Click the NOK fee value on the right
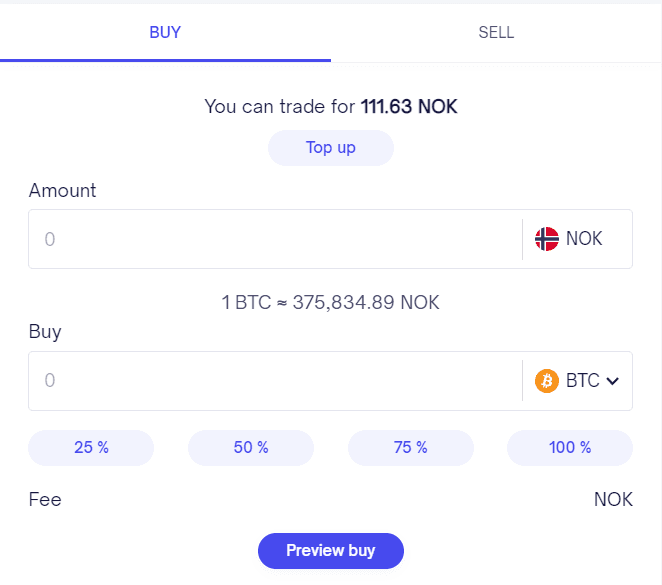 click(x=613, y=499)
